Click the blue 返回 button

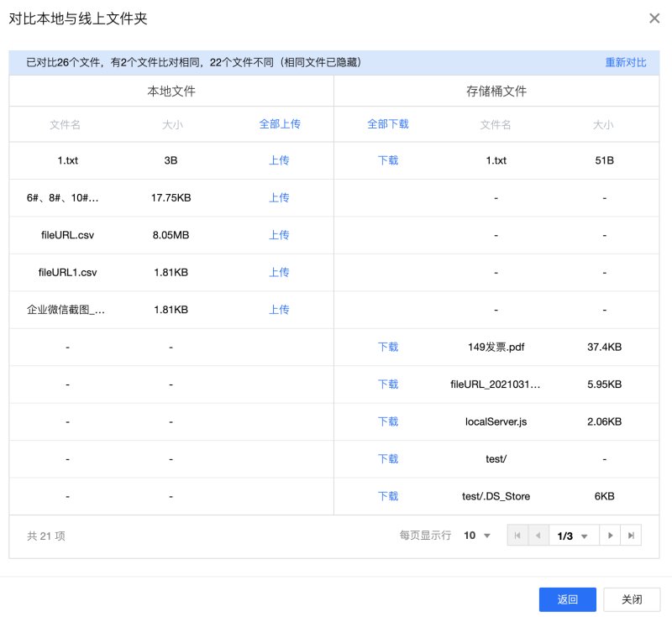click(x=568, y=599)
